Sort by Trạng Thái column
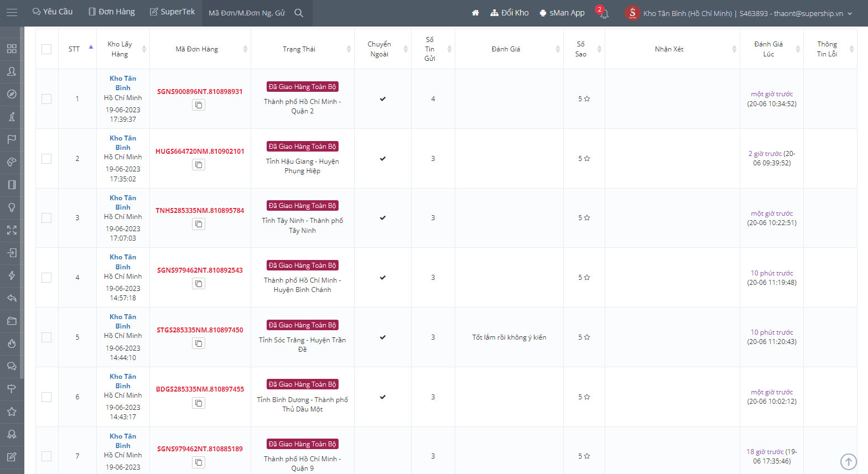Viewport: 868px width, 474px height. coord(303,49)
